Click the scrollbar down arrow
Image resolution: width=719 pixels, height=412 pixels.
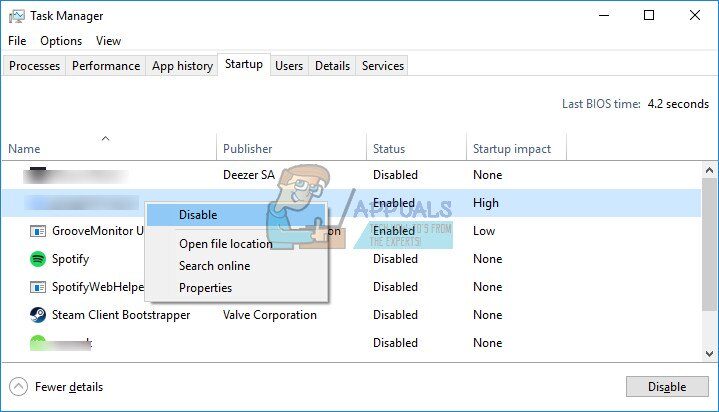(709, 354)
